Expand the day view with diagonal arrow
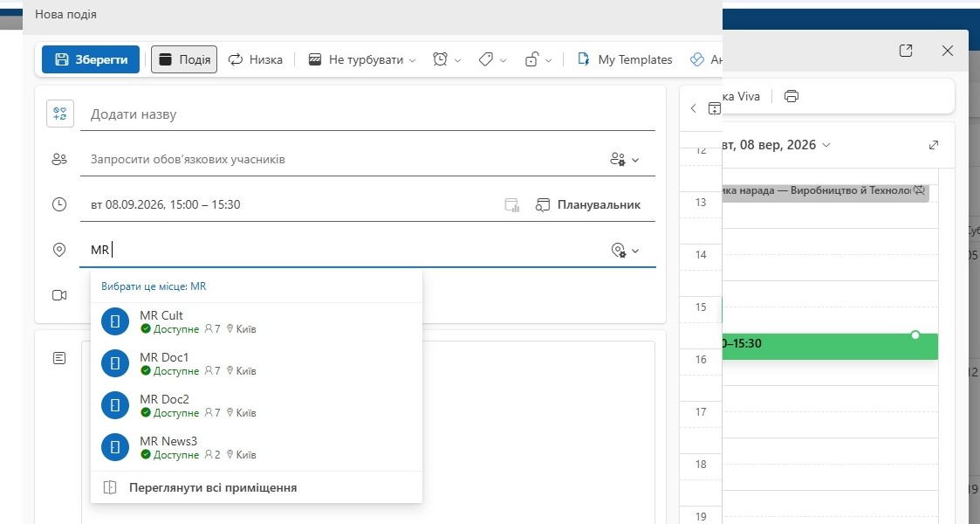980x524 pixels. [934, 145]
